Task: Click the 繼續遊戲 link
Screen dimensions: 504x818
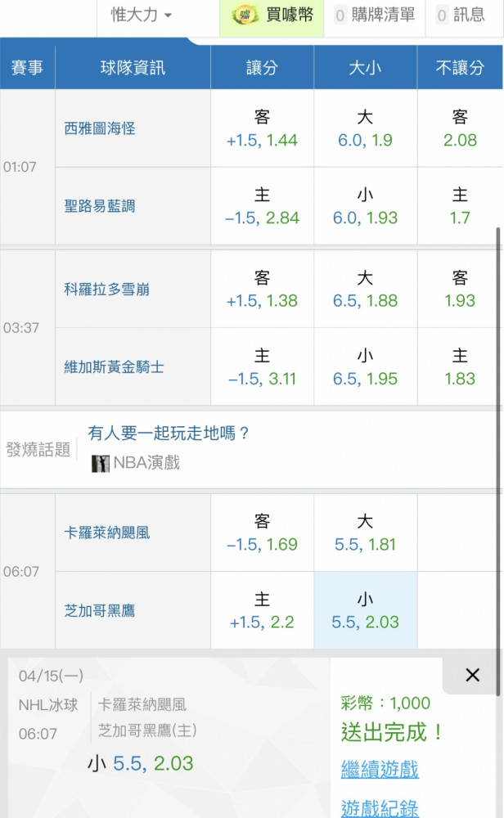Action: 380,769
